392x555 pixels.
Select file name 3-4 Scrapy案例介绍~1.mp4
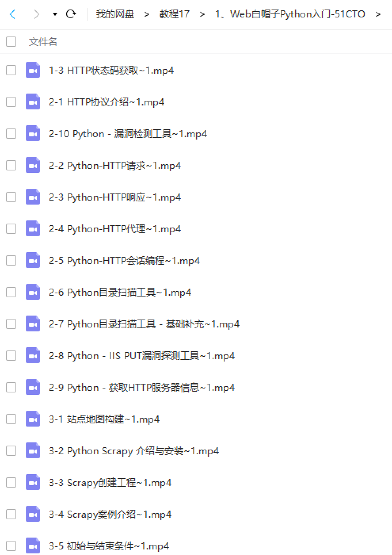(x=110, y=515)
